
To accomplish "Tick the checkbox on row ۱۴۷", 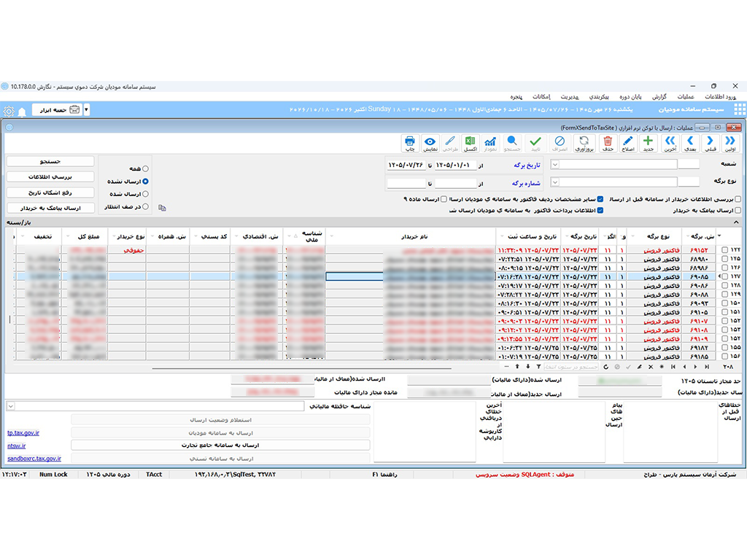I will [724, 276].
